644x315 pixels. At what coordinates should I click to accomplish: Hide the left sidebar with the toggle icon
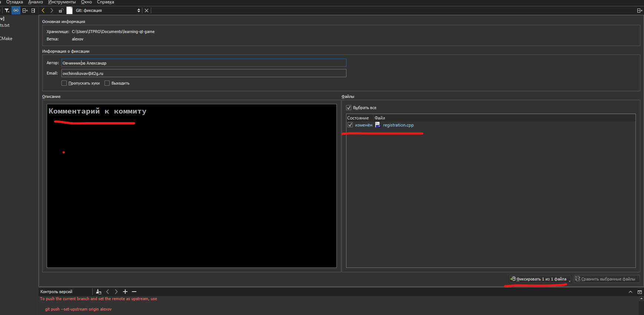pos(33,10)
